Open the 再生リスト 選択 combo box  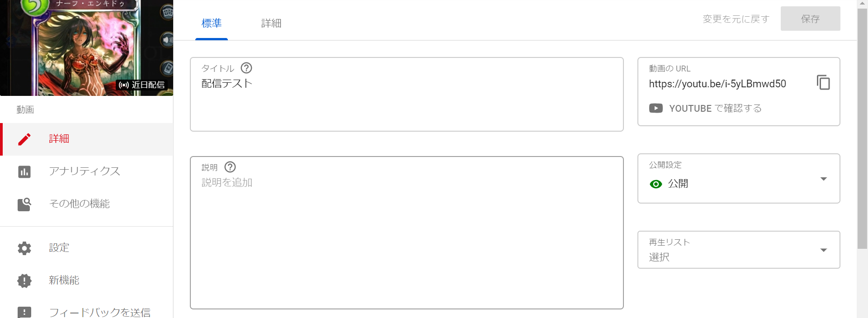tap(739, 250)
